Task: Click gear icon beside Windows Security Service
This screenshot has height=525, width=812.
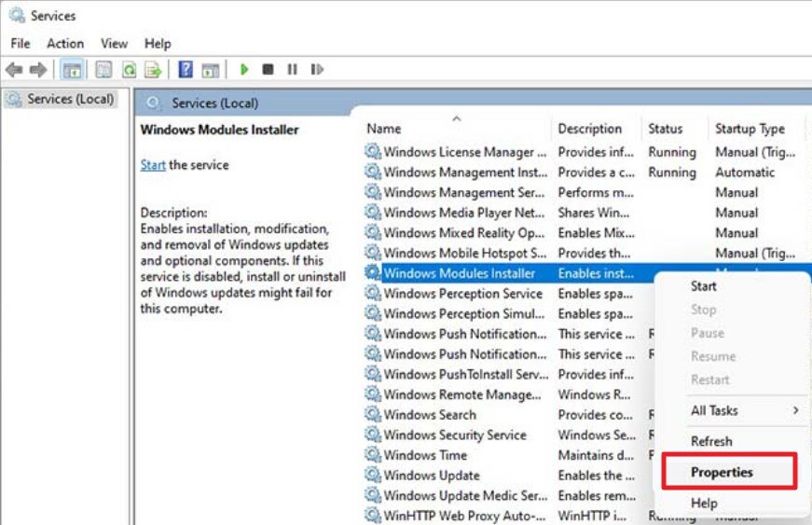Action: coord(372,435)
